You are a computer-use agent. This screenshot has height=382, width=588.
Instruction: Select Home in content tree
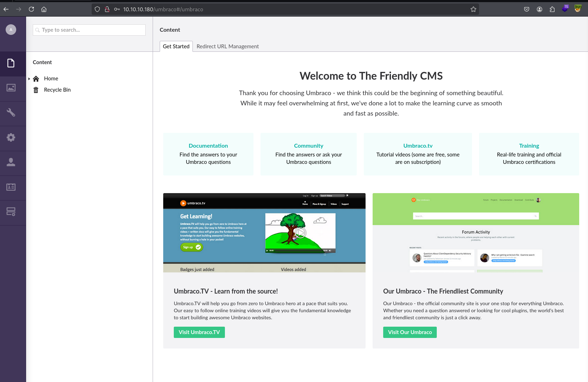(x=51, y=79)
